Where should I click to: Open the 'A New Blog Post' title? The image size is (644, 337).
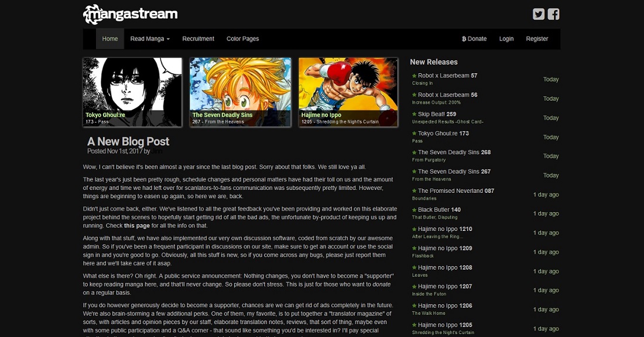tap(128, 141)
